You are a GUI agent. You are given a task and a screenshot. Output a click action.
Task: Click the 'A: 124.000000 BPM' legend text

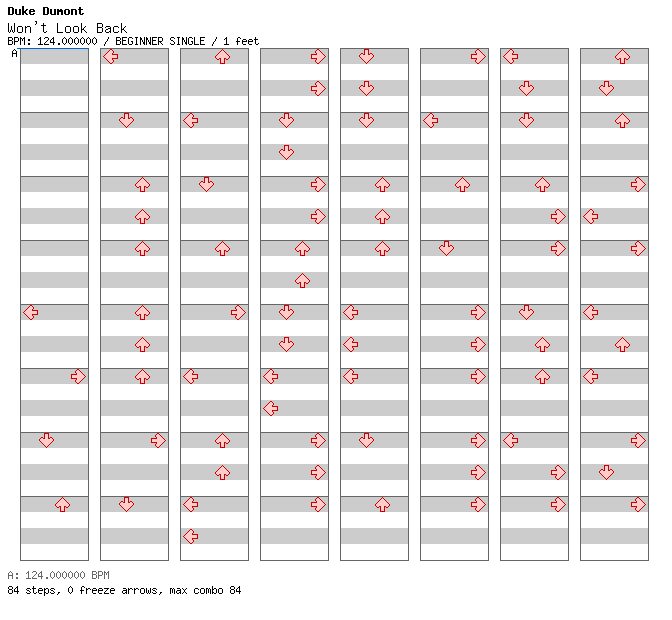pos(58,575)
